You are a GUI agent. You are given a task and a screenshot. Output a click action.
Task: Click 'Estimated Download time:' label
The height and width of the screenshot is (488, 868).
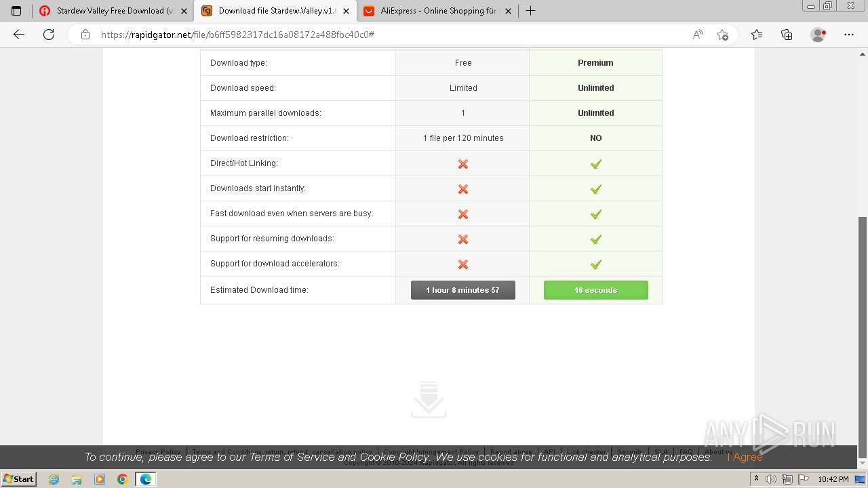[259, 290]
